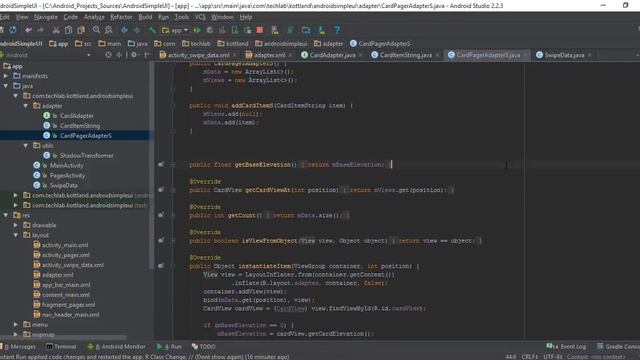The image size is (640, 360).
Task: Open the Code menu
Action: [x=71, y=17]
